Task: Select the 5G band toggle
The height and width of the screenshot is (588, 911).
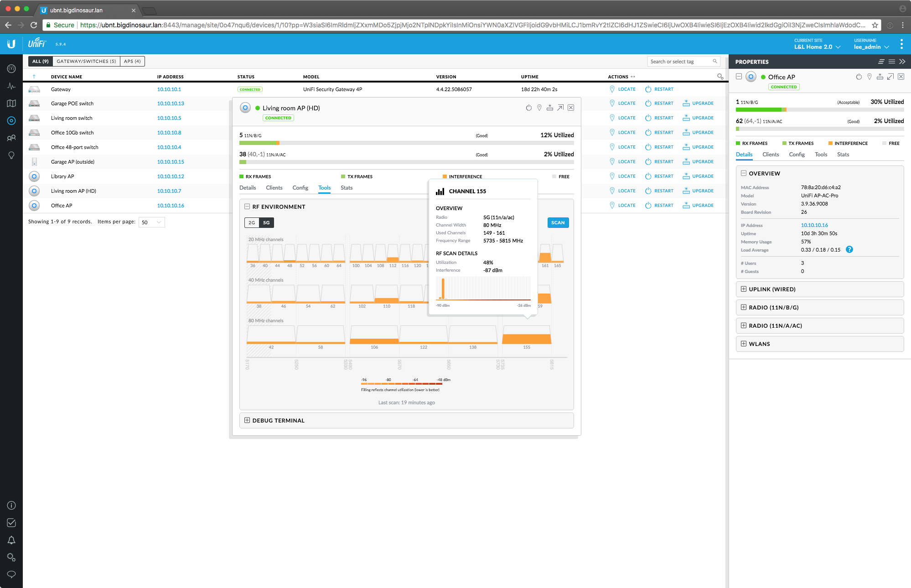Action: click(266, 222)
